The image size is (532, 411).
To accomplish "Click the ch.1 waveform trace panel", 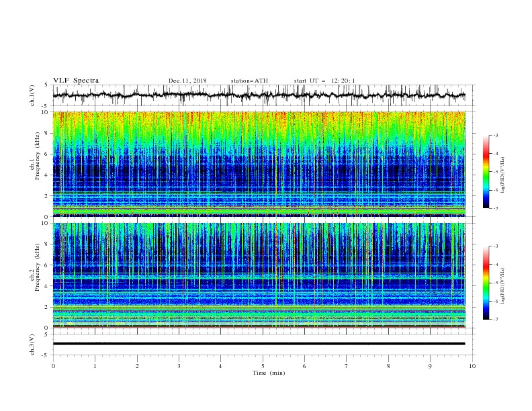I will (x=264, y=95).
